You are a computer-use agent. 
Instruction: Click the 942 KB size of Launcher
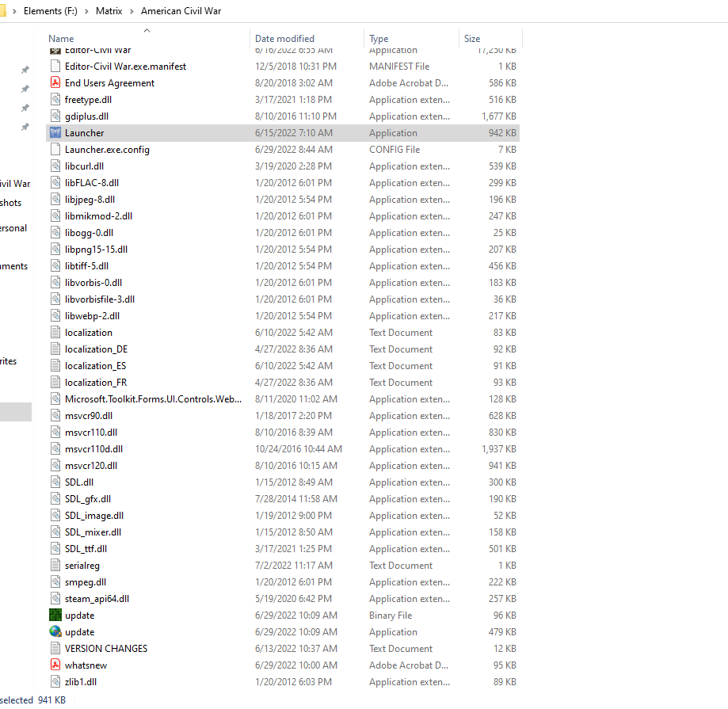coord(502,133)
